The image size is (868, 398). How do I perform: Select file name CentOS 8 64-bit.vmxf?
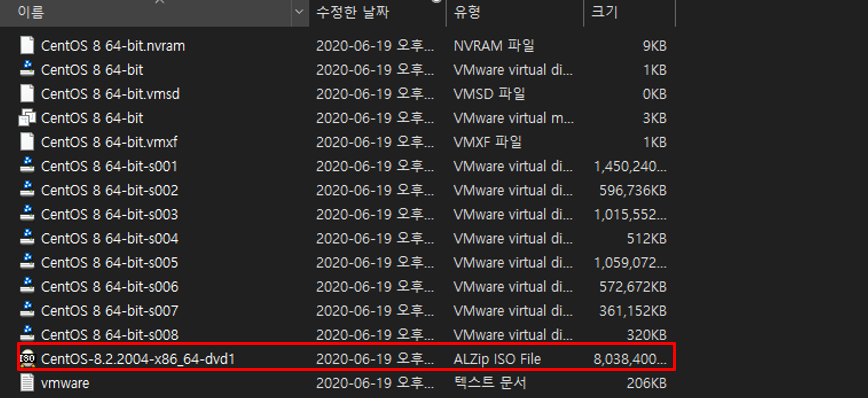pos(109,142)
